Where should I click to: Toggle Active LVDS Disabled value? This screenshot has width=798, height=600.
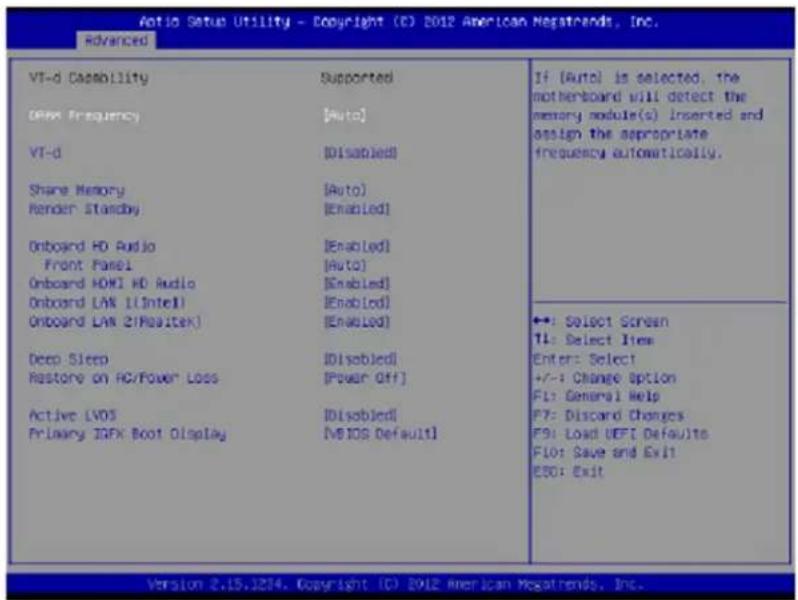click(360, 415)
